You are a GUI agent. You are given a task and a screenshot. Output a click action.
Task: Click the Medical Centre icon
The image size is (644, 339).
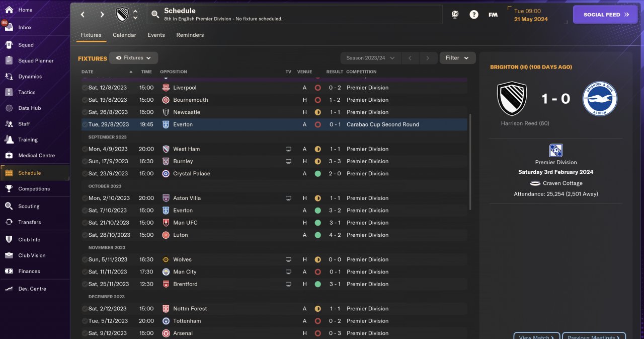tap(9, 155)
